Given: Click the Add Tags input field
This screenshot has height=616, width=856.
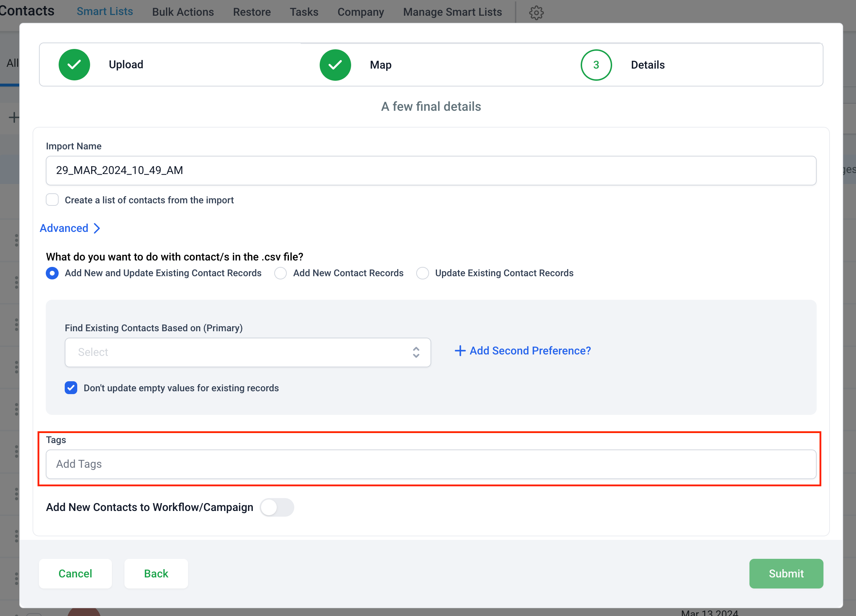Looking at the screenshot, I should point(431,463).
